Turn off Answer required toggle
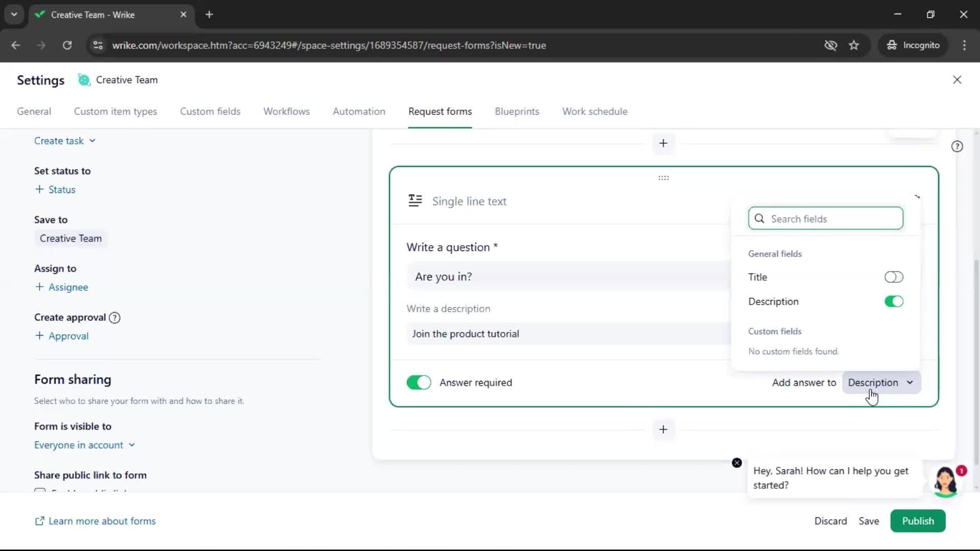The height and width of the screenshot is (551, 980). pos(419,383)
